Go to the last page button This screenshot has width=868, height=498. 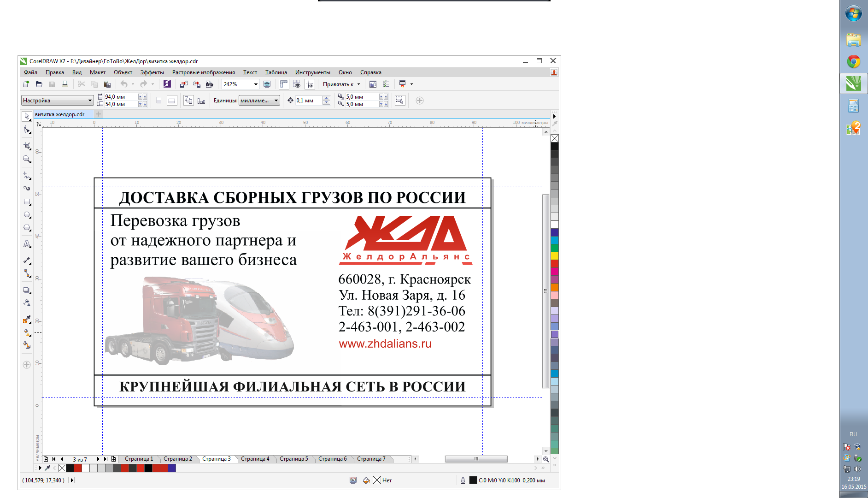(106, 459)
